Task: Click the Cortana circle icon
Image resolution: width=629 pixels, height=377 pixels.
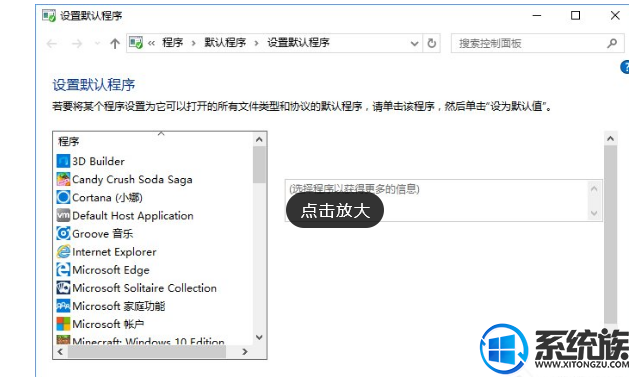Action: pyautogui.click(x=63, y=197)
